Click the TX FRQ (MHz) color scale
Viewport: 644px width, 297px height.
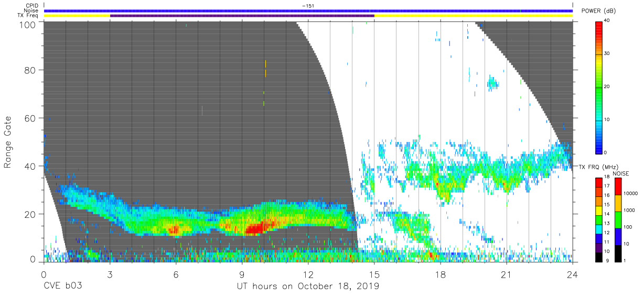coord(598,219)
